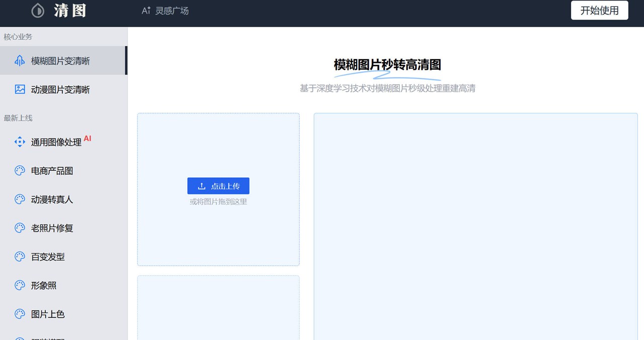Open the 动漫转真人 sidebar item
Viewport: 644px width, 340px height.
tap(63, 199)
